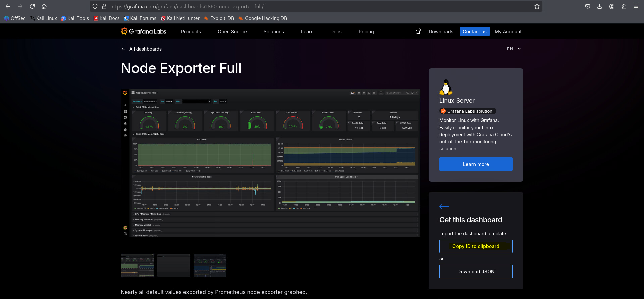Open the browser extensions puzzle icon
This screenshot has width=644, height=299.
coord(624,6)
